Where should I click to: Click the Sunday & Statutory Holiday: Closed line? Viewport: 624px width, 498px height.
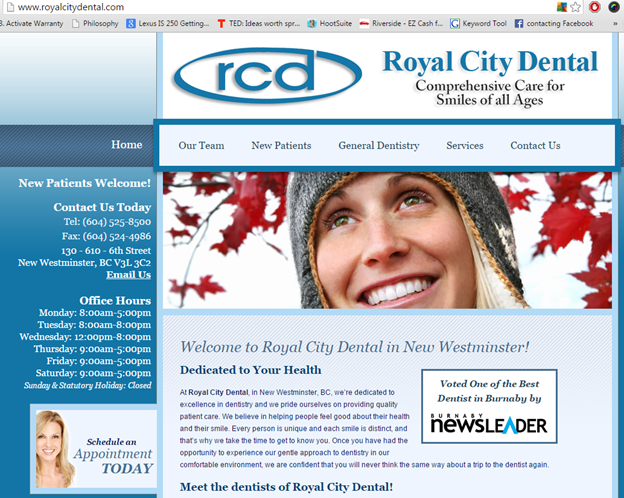tap(88, 385)
